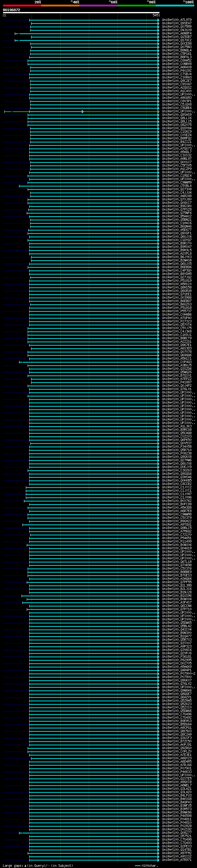This screenshot has width=197, height=868.
Task: Open hit UniRef100_C5GBE4
Action: (176, 108)
